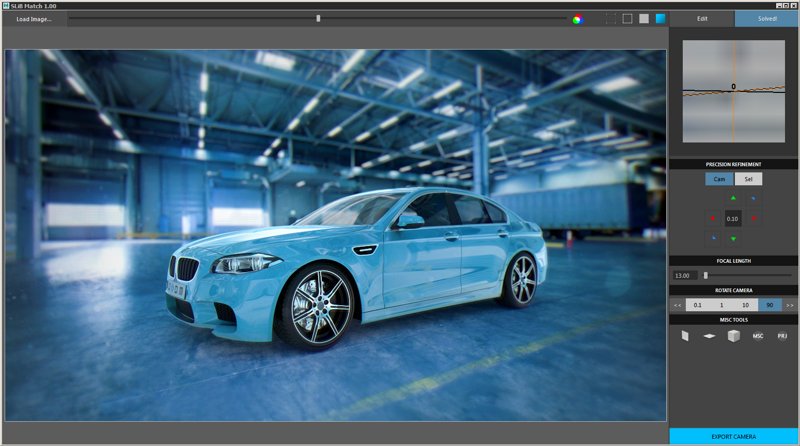Viewport: 800px width, 446px height.
Task: Nudge left with the red left arrow
Action: tap(713, 218)
